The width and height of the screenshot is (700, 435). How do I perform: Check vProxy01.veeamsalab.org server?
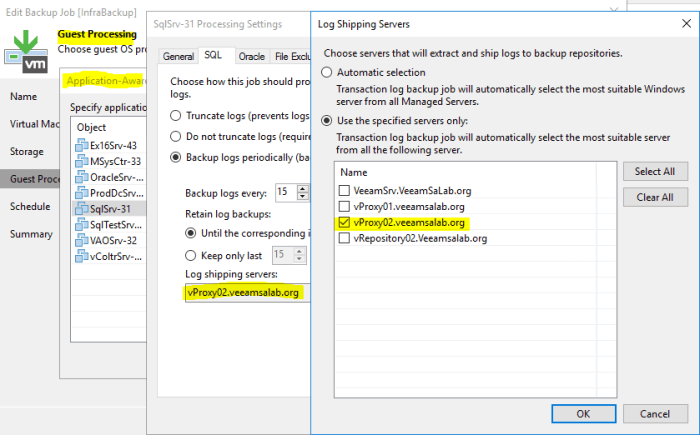tap(344, 206)
